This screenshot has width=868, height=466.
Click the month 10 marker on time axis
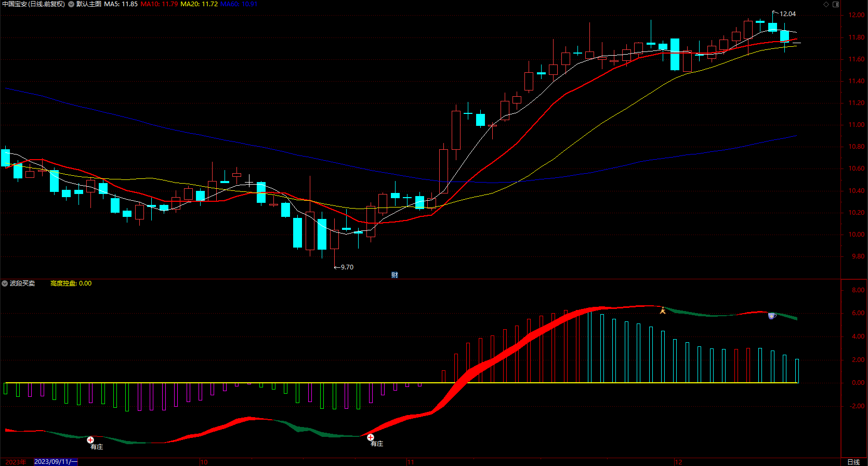(204, 462)
